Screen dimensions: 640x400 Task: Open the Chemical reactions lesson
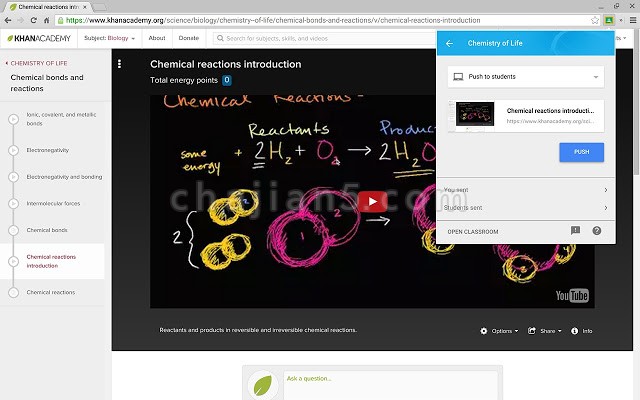(x=51, y=292)
